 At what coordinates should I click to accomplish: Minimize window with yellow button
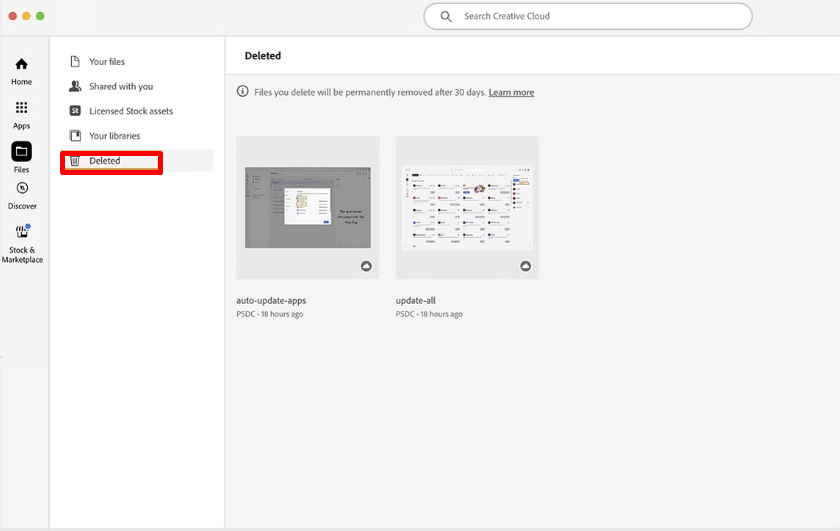[26, 16]
